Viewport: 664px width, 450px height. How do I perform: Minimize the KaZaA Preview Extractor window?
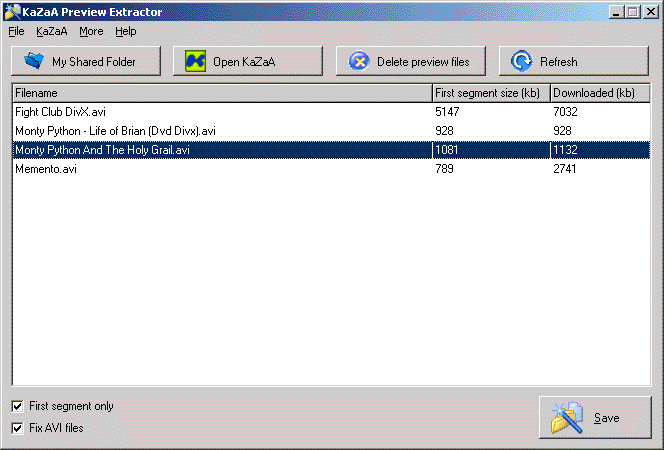pos(616,12)
